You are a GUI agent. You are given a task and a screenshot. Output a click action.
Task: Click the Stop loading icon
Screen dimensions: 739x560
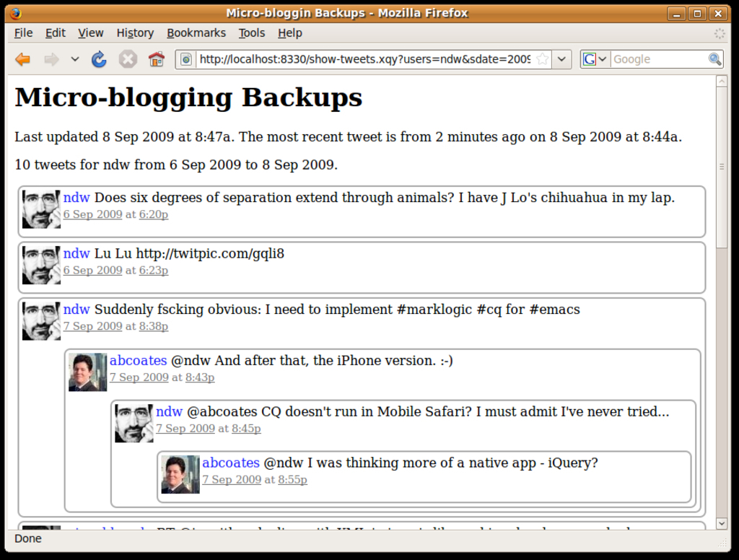128,59
